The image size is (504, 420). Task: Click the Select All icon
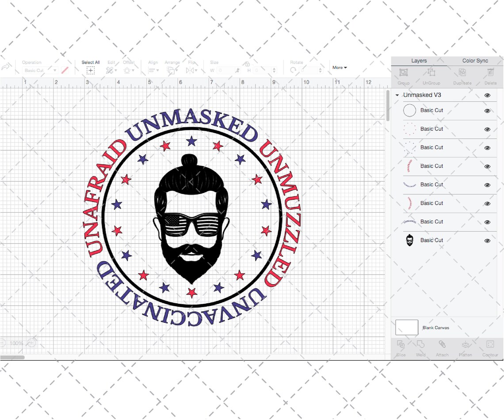click(91, 70)
